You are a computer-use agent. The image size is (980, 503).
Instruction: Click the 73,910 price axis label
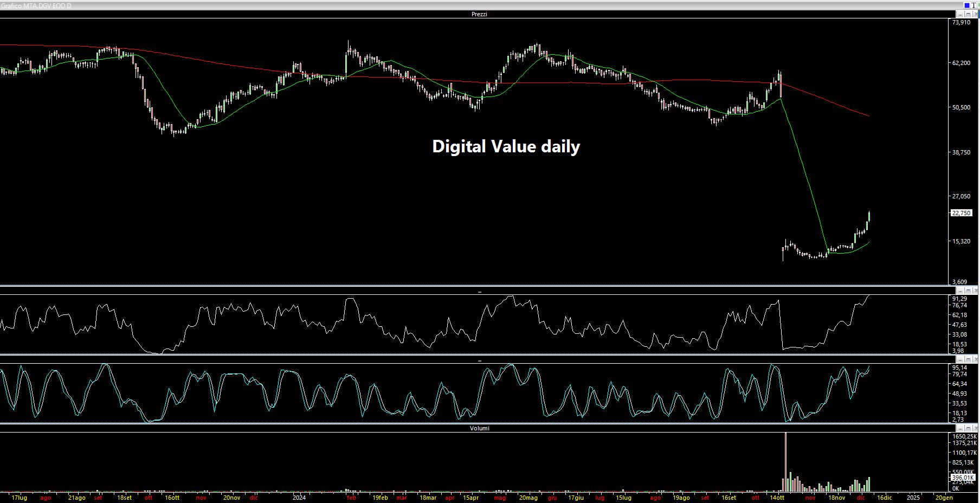pos(962,22)
